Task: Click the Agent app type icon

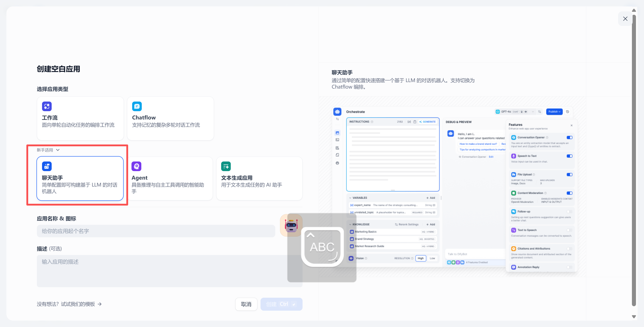Action: tap(136, 166)
